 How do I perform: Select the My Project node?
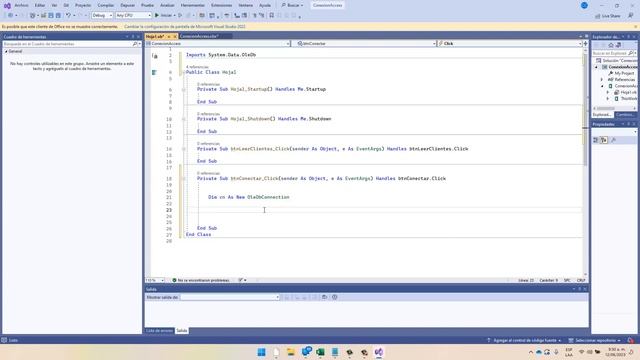[x=621, y=73]
